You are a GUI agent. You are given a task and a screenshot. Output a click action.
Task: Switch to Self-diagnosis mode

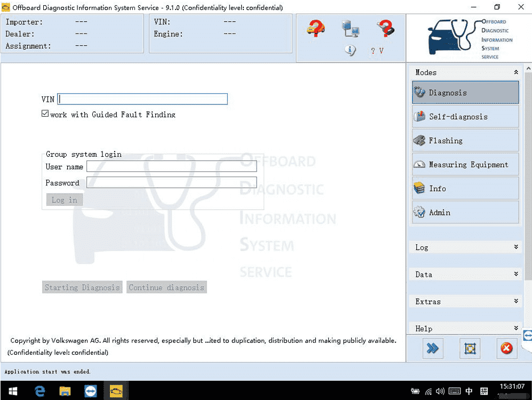(x=465, y=116)
